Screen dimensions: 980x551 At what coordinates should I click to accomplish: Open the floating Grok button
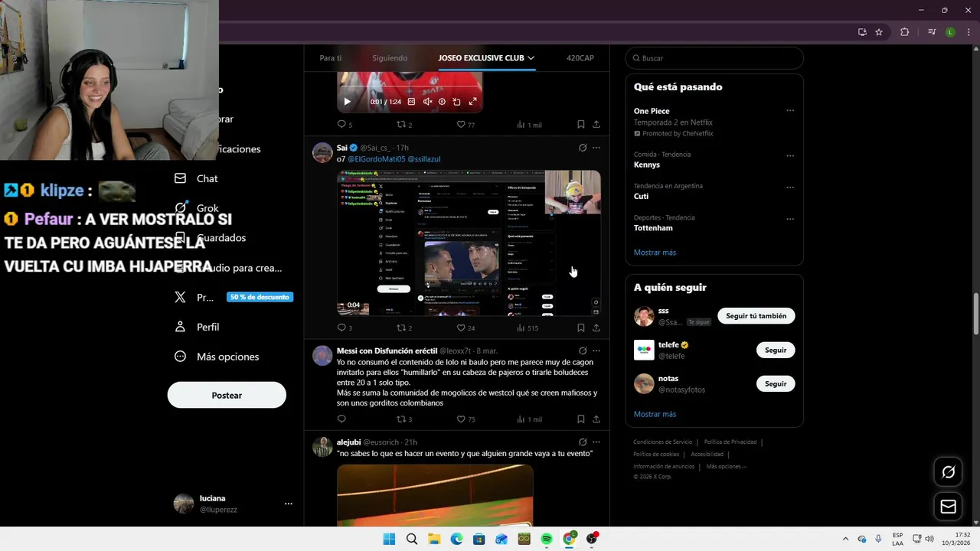pyautogui.click(x=948, y=471)
